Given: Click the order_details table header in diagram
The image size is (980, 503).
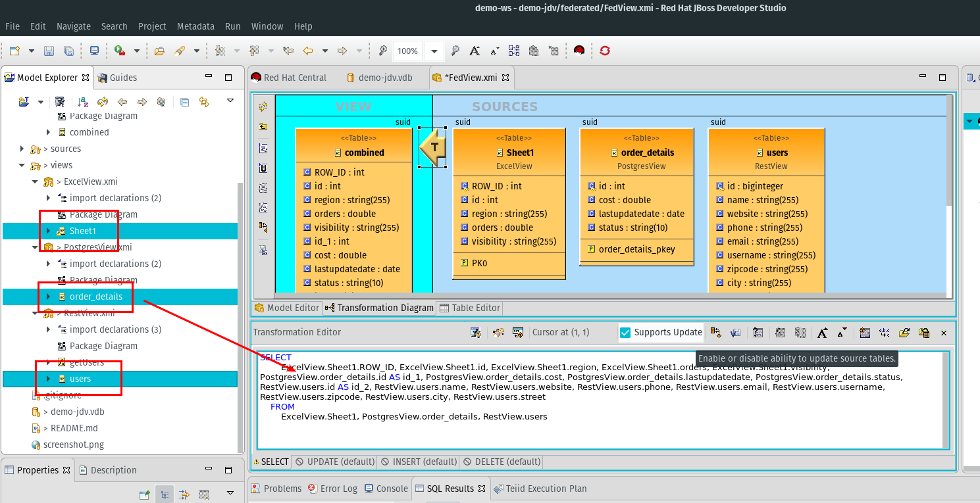Looking at the screenshot, I should (x=637, y=153).
